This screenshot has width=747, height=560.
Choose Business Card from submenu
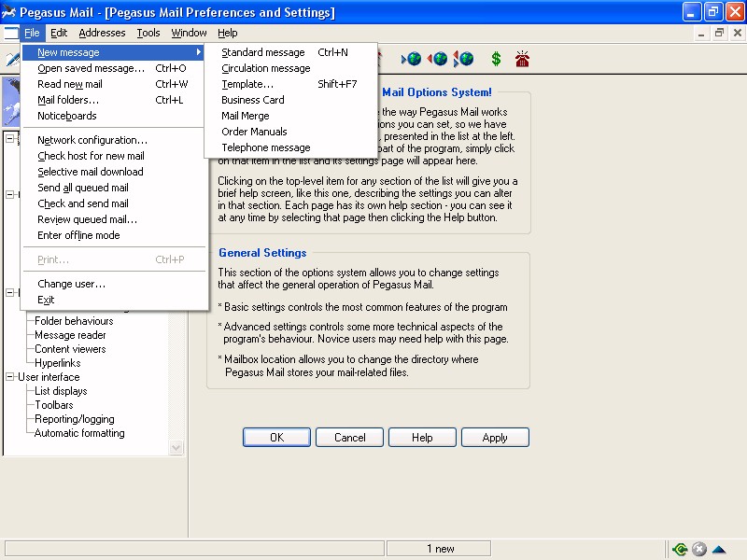(x=290, y=100)
